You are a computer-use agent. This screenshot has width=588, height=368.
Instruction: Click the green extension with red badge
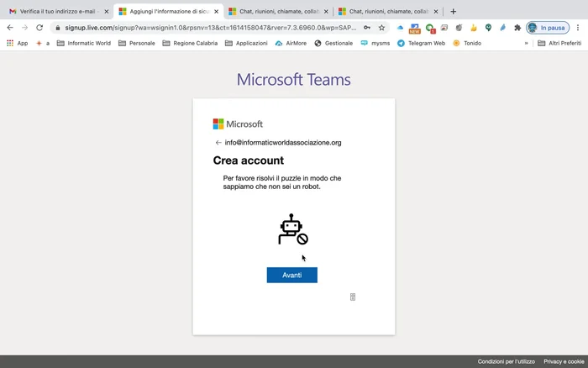pyautogui.click(x=430, y=28)
